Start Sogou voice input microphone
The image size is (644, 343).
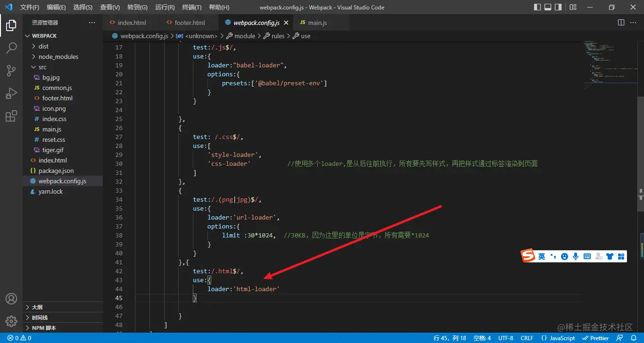pyautogui.click(x=576, y=256)
